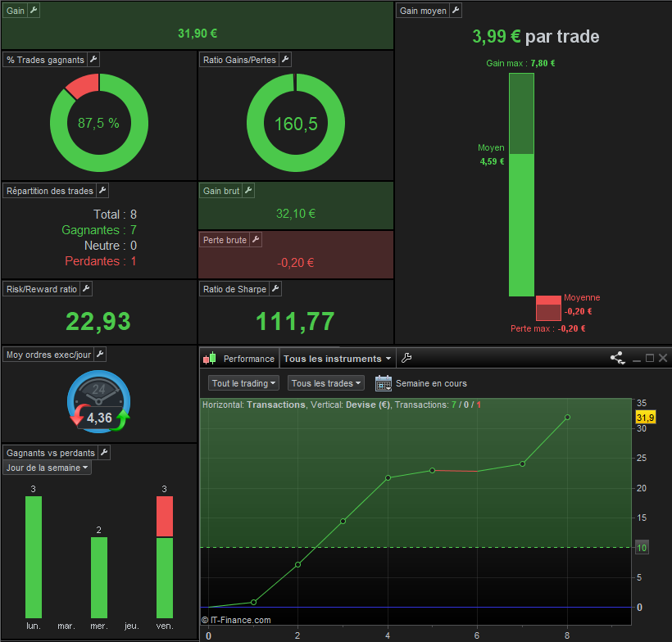672x642 pixels.
Task: Click the Gain max : 7,80 € label
Action: click(x=520, y=63)
